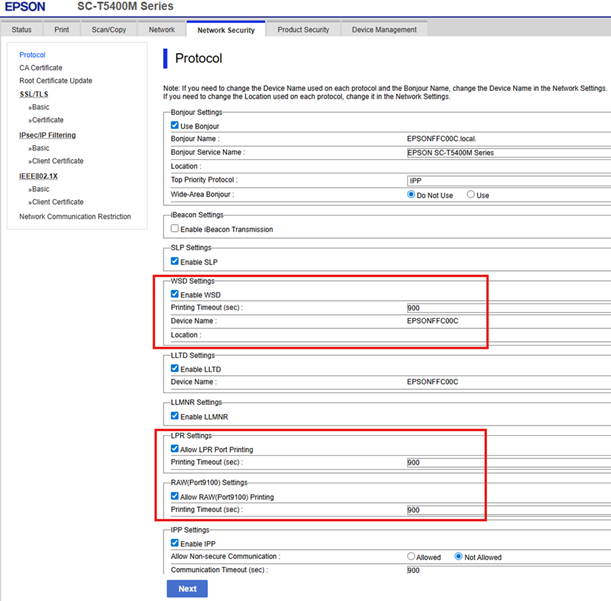The height and width of the screenshot is (601, 611).
Task: Open the Top Priority Protocol dropdown
Action: pos(509,181)
